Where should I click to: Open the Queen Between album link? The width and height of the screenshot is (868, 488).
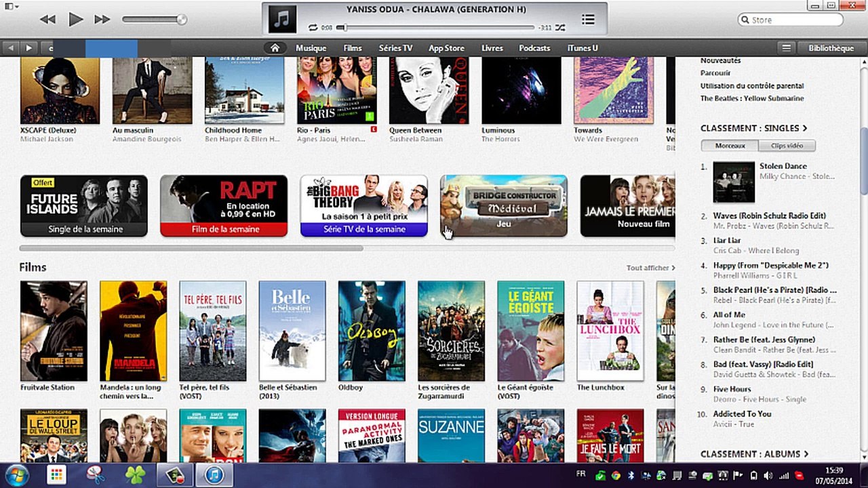tap(415, 130)
